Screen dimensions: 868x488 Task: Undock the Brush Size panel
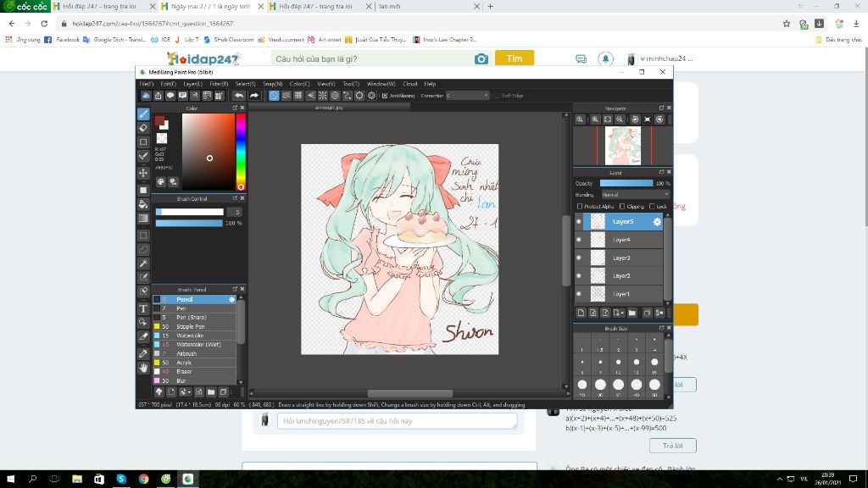661,328
